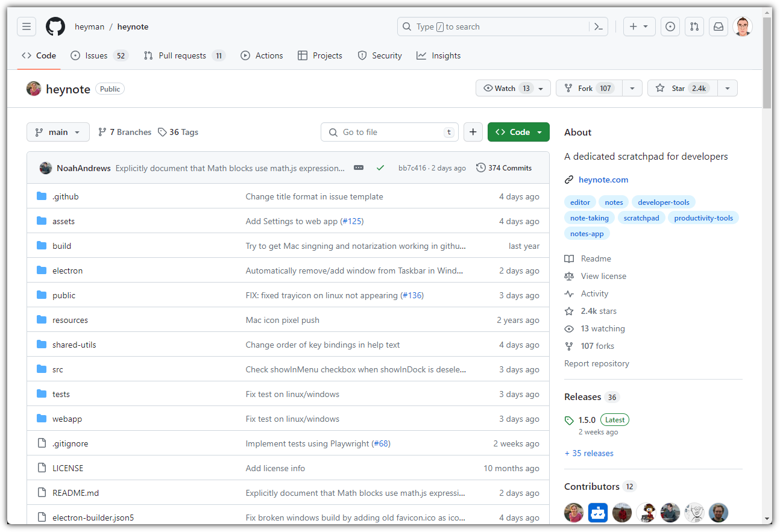View the Insights tab
The image size is (780, 532).
[439, 55]
